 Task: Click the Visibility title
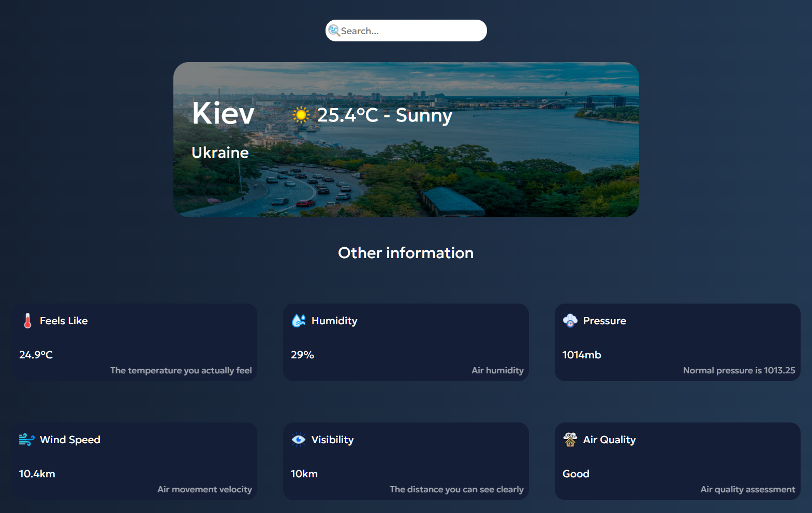pyautogui.click(x=332, y=440)
